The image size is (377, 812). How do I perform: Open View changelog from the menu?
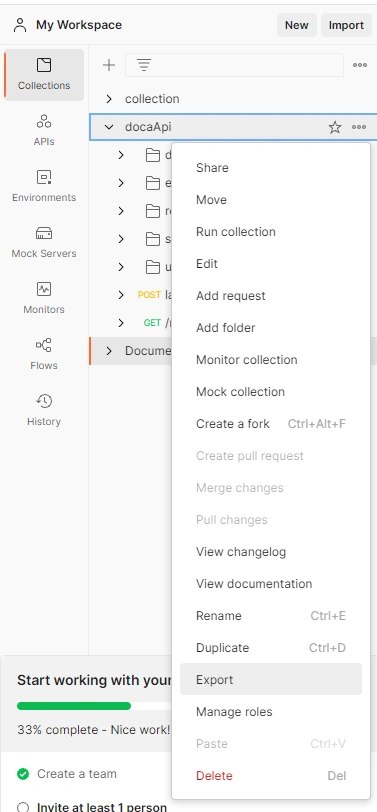click(271, 552)
